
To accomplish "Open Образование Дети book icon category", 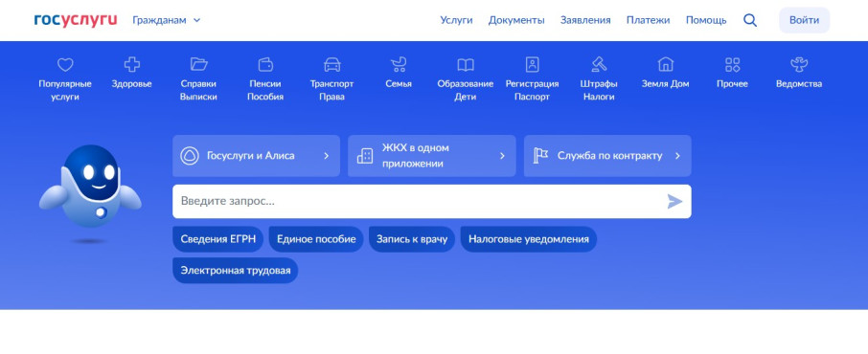I will click(465, 79).
